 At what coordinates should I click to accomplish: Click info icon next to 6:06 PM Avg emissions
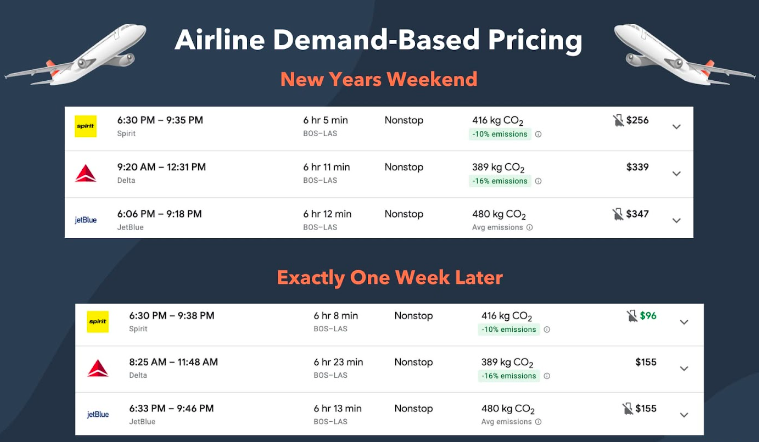click(x=530, y=228)
